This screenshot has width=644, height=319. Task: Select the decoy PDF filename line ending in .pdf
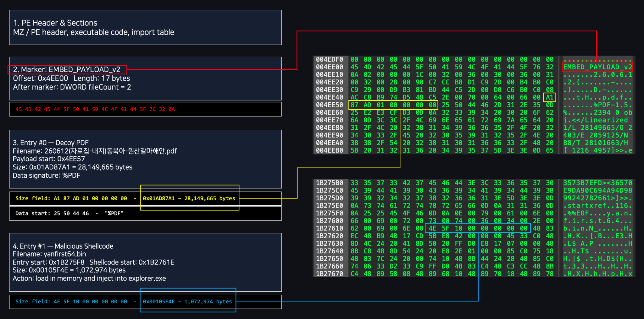click(95, 151)
